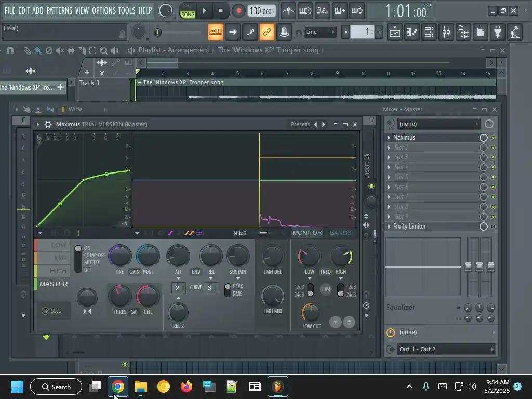
Task: Open File Explorer from the taskbar
Action: point(140,387)
